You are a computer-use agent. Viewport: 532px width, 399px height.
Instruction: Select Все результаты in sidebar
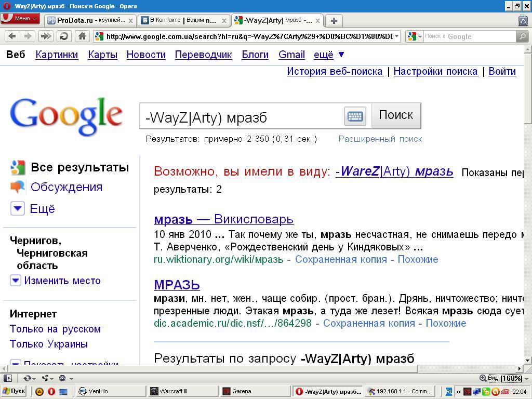79,167
